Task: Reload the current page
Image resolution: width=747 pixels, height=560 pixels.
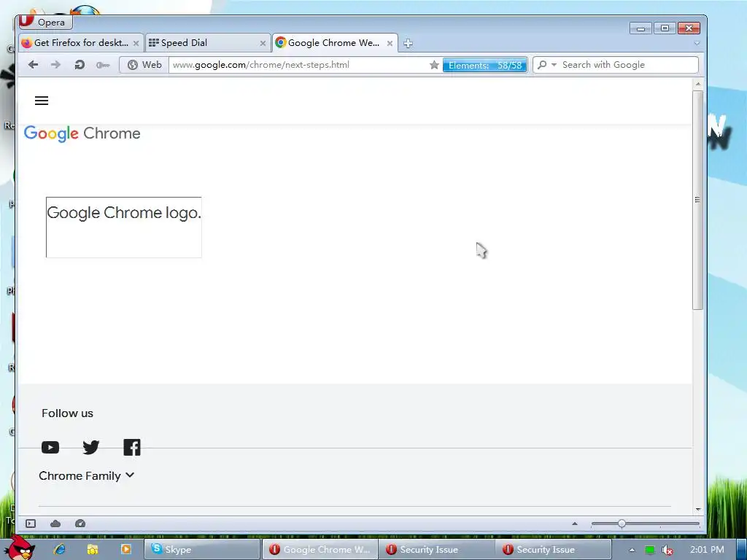Action: click(80, 65)
